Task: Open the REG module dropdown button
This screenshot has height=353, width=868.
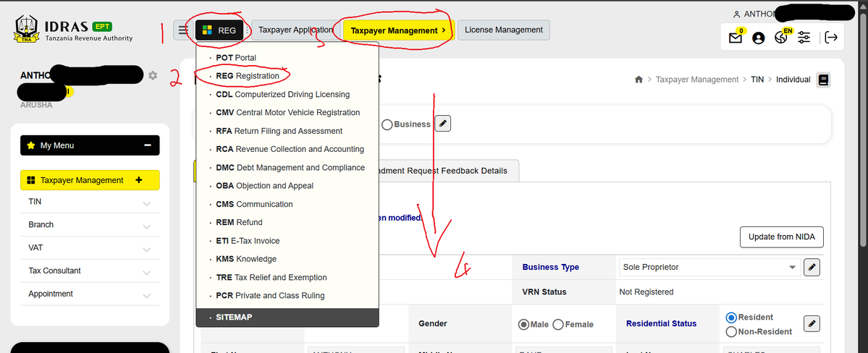Action: [x=219, y=30]
